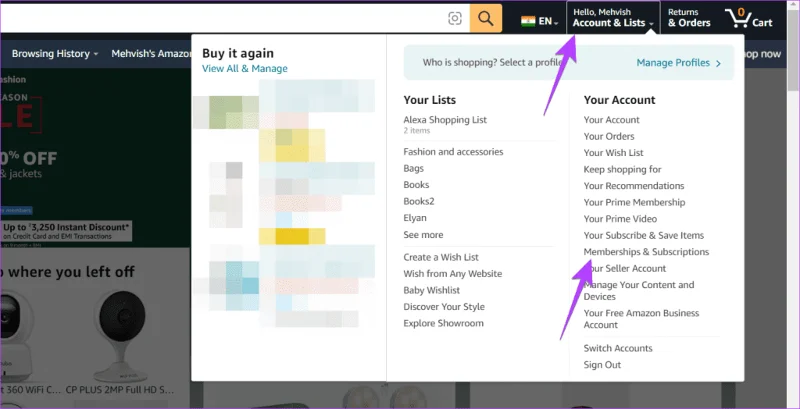The image size is (800, 409).
Task: Expand the Browsing History dropdown
Action: [55, 54]
